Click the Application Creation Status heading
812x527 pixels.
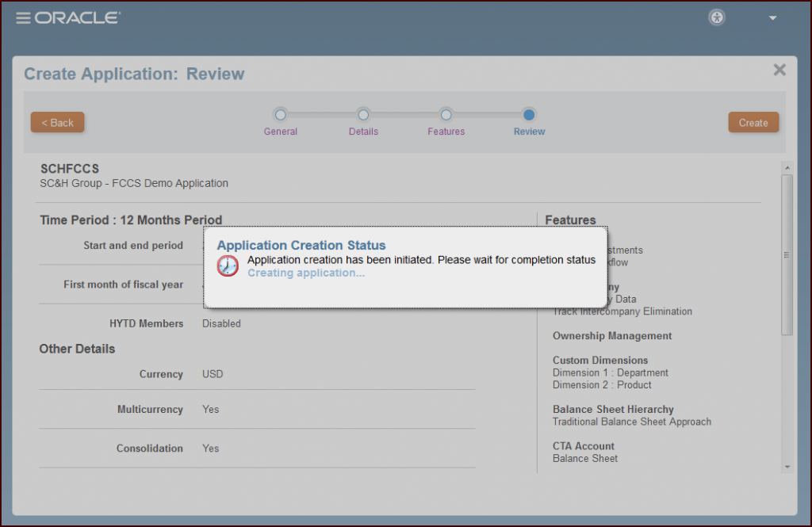pyautogui.click(x=301, y=246)
